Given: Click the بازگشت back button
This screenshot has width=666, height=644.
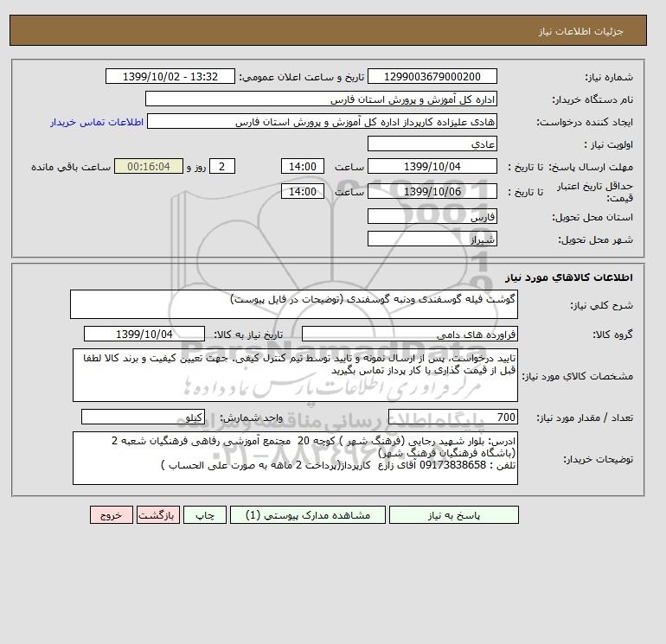Looking at the screenshot, I should click(158, 515).
